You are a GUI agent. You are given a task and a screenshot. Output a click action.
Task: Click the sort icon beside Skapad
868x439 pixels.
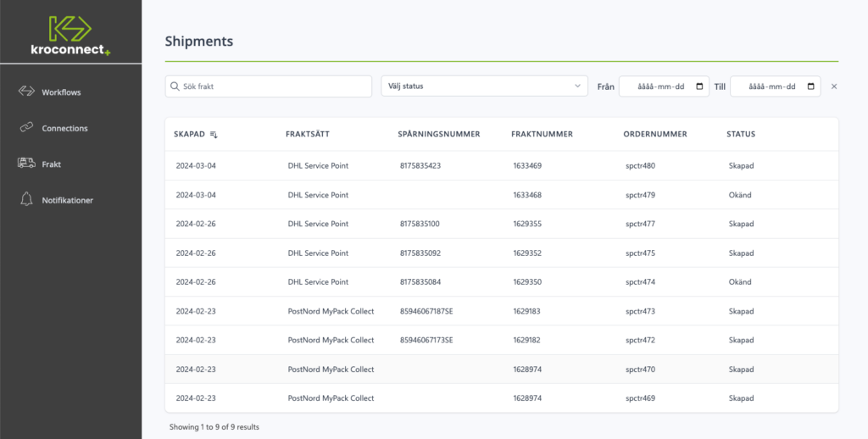214,135
